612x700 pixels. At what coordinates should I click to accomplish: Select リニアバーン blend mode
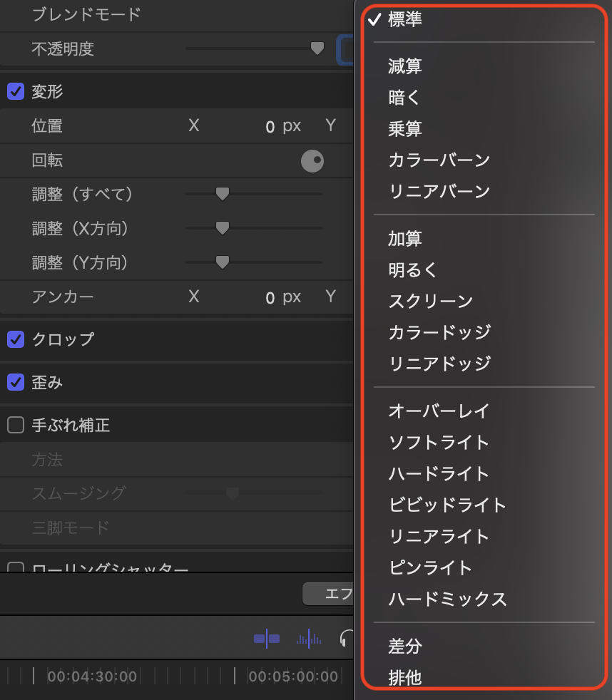coord(439,191)
